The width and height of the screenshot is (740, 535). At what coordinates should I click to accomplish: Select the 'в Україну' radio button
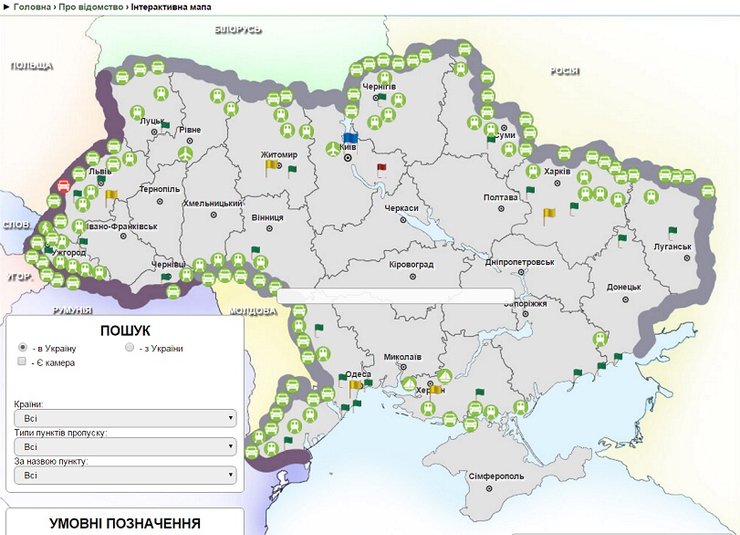point(22,347)
